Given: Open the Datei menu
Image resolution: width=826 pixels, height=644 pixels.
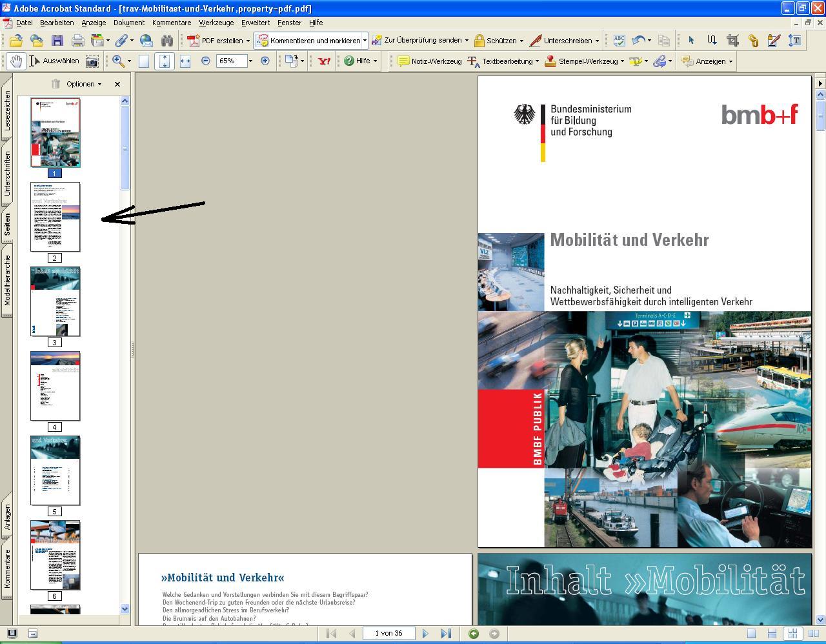Looking at the screenshot, I should pos(24,23).
